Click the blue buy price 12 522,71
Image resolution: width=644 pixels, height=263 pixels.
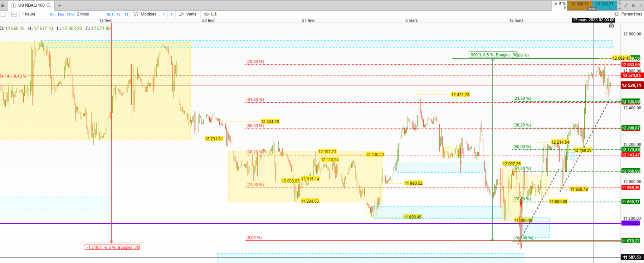click(x=605, y=4)
